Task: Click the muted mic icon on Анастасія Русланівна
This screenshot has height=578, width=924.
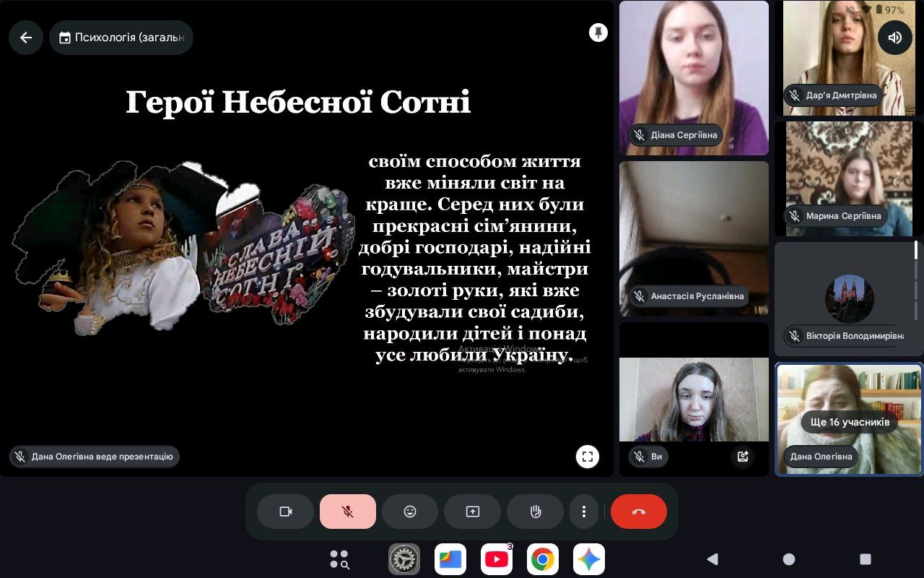Action: [639, 296]
